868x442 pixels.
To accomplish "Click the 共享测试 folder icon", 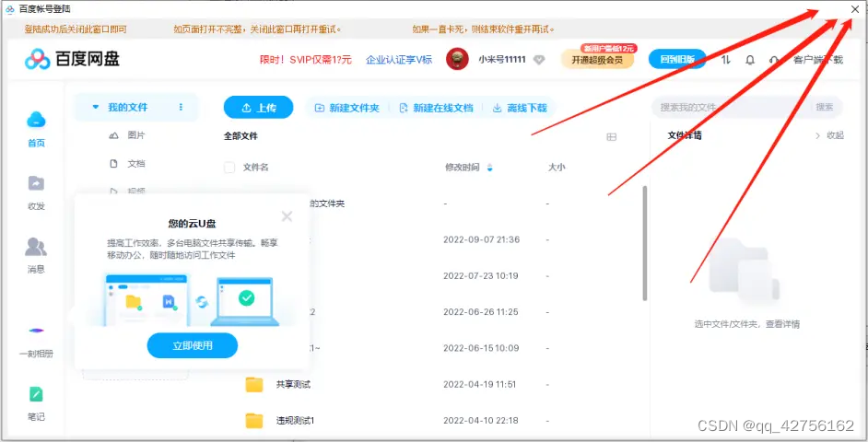I will [254, 384].
